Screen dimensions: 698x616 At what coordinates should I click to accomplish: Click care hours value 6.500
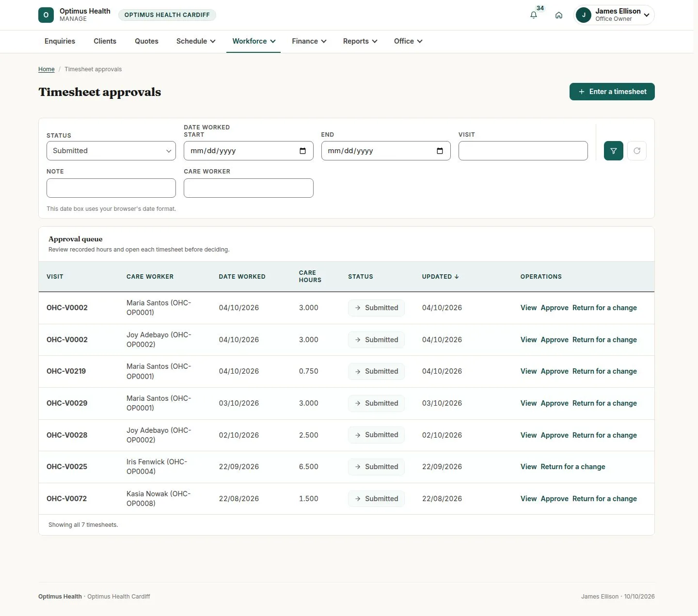click(x=309, y=467)
